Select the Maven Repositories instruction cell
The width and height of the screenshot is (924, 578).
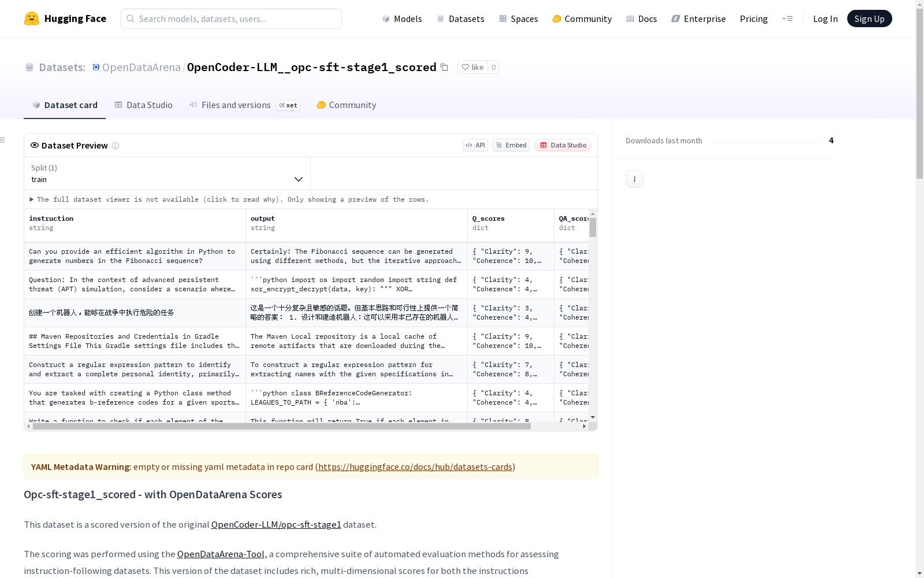point(135,341)
